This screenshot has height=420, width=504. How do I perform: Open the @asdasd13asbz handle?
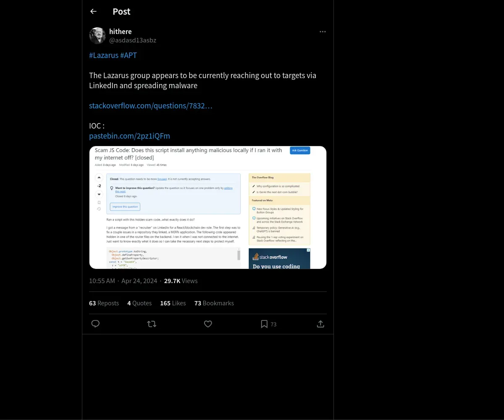[x=133, y=40]
